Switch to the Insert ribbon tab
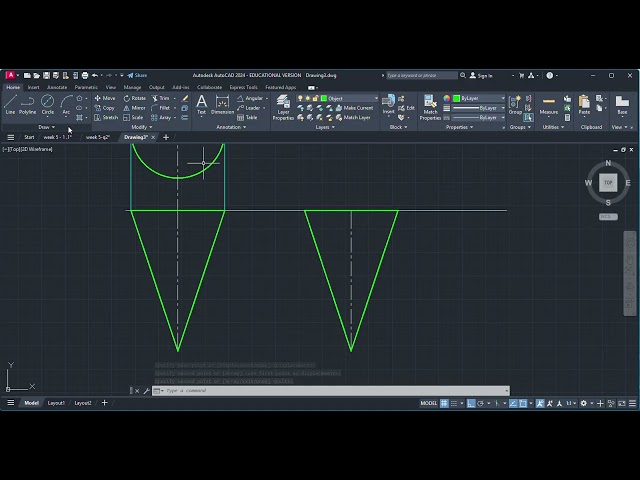The image size is (640, 480). tap(33, 87)
